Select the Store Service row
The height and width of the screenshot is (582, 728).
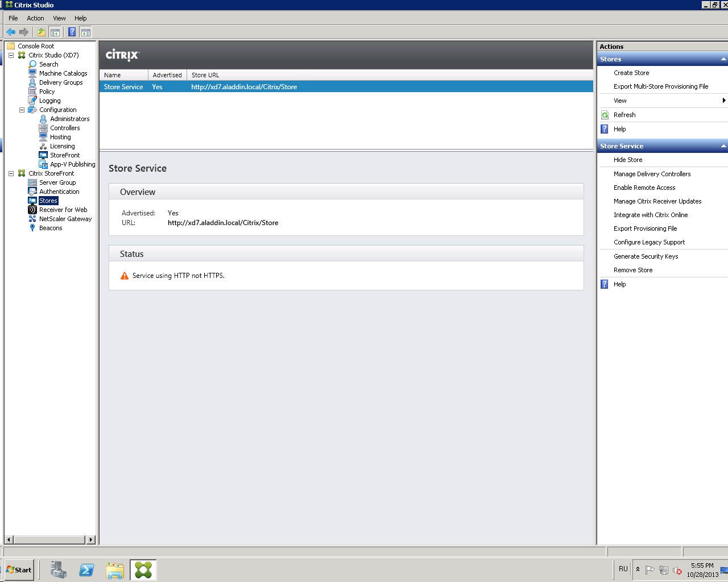click(x=346, y=87)
